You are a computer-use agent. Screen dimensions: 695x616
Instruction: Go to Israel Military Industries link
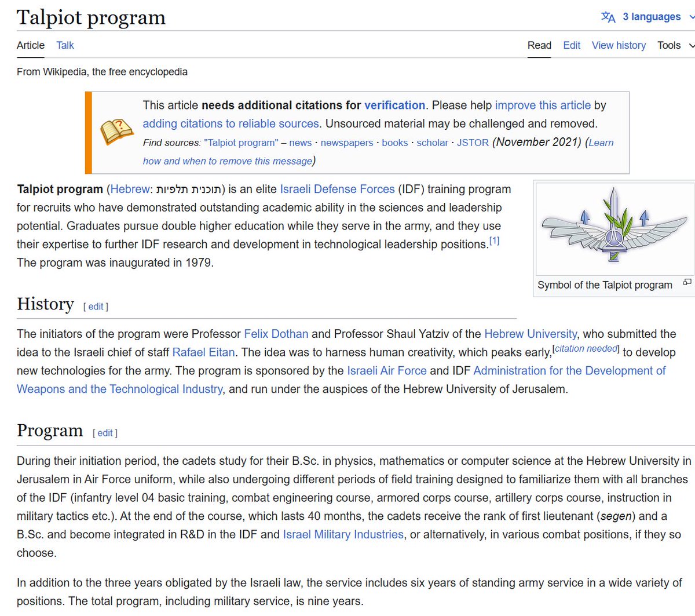[x=343, y=534]
